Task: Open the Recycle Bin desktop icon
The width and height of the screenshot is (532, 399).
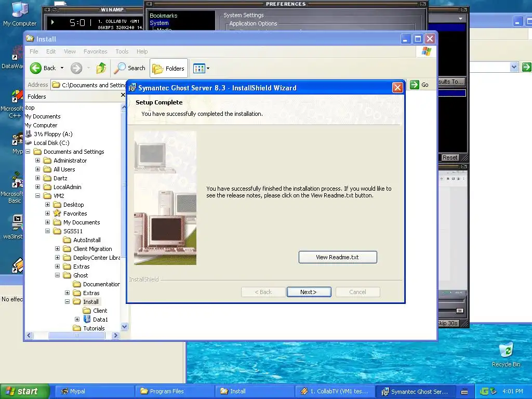Action: (506, 354)
